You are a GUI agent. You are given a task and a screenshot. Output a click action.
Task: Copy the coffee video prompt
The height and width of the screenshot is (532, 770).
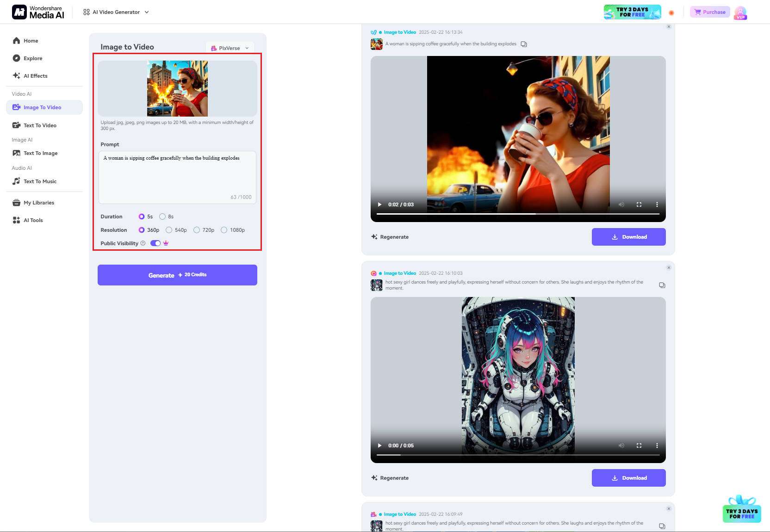coord(523,43)
